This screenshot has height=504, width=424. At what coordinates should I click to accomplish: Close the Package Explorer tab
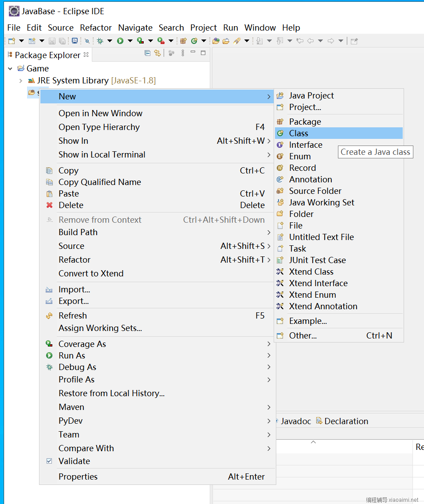(x=86, y=55)
